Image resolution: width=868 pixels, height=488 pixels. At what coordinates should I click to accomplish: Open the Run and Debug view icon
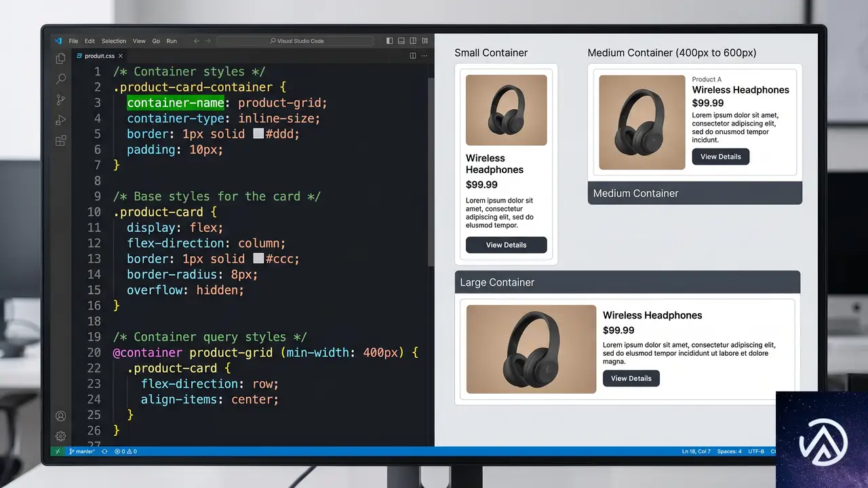61,120
